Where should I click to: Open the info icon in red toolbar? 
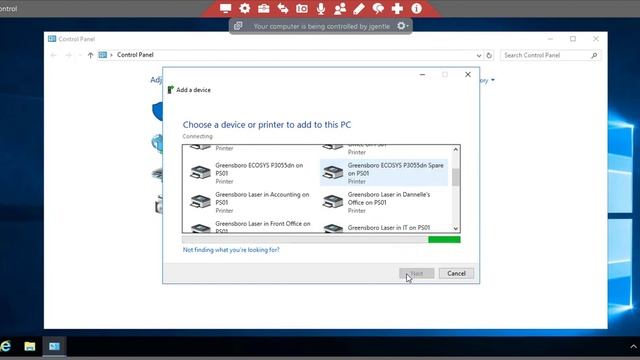(x=416, y=8)
